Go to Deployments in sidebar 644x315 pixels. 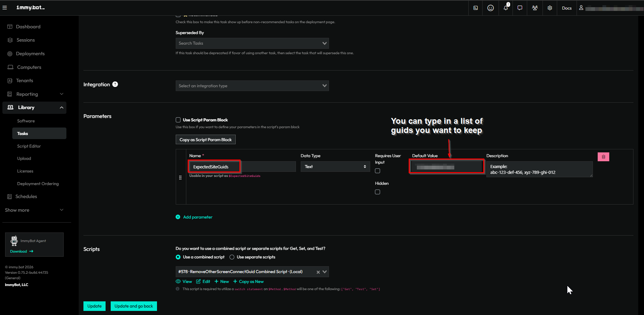coord(30,54)
